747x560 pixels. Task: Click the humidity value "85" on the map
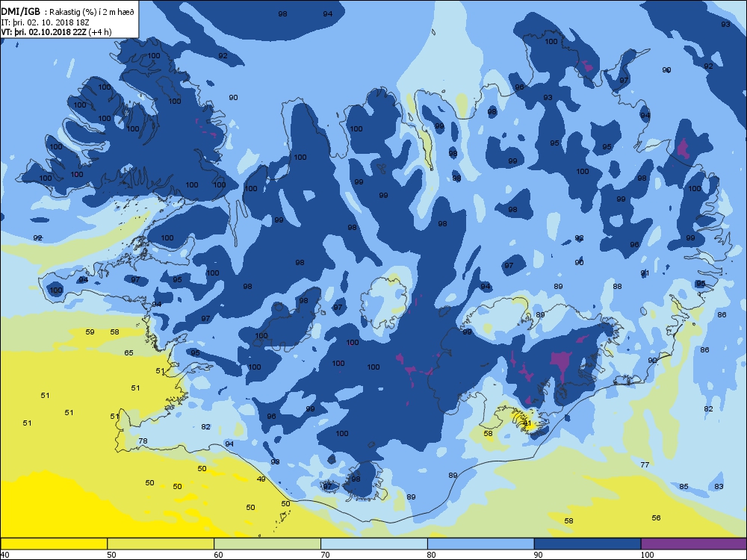coord(684,486)
